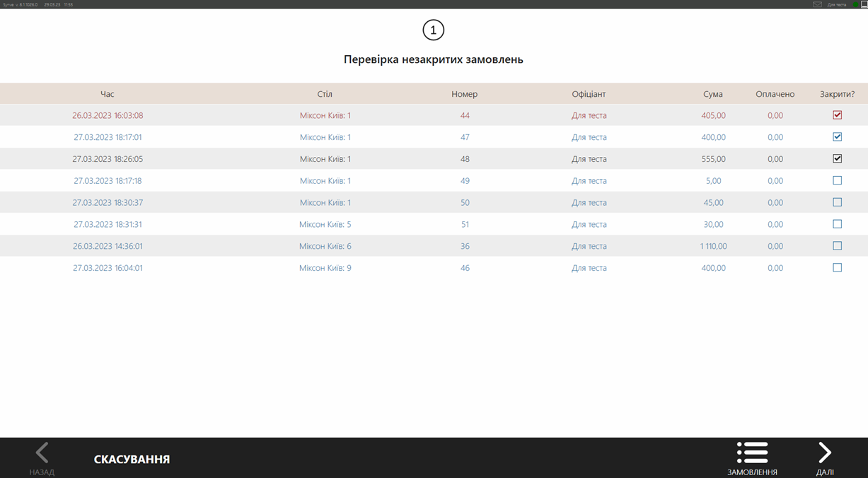
Task: Check close checkbox for order 49
Action: tap(837, 180)
